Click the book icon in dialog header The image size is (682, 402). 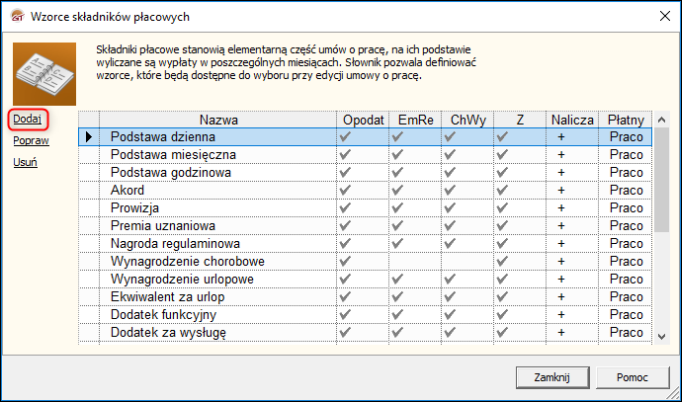[45, 72]
